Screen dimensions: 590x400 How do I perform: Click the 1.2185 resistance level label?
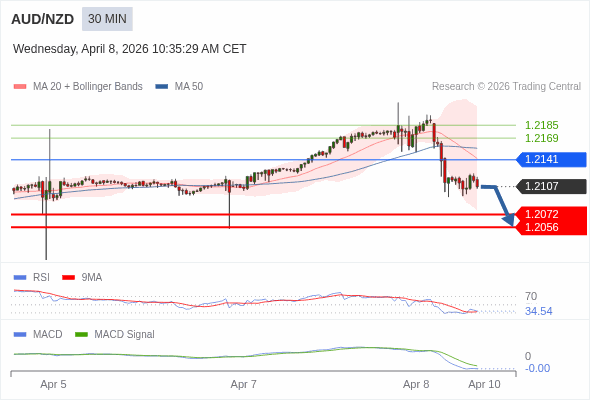click(x=541, y=125)
